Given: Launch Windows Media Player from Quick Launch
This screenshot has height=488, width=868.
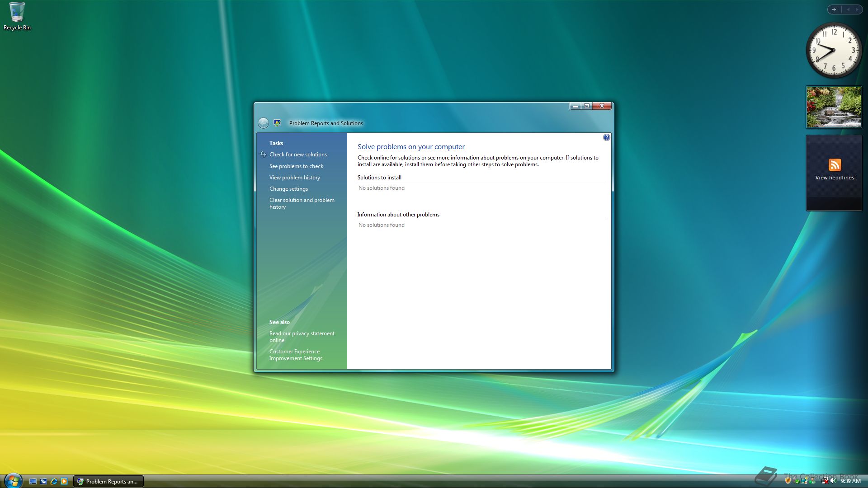Looking at the screenshot, I should [x=64, y=482].
